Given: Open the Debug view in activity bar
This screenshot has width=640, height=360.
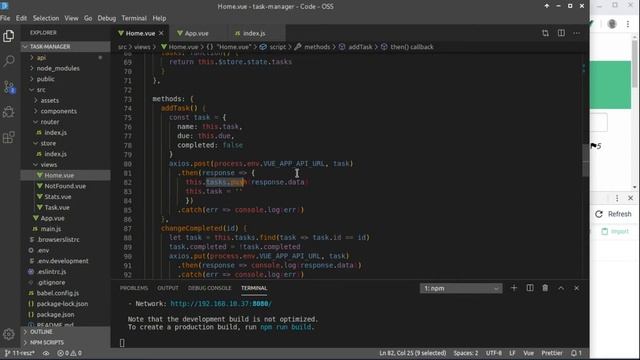Looking at the screenshot, I should pyautogui.click(x=9, y=112).
